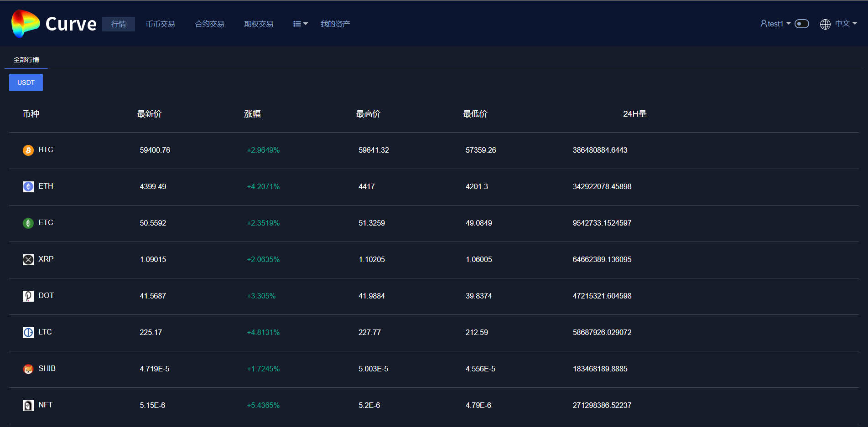868x427 pixels.
Task: Click SHIB latest price 4.719E-5
Action: pyautogui.click(x=155, y=369)
